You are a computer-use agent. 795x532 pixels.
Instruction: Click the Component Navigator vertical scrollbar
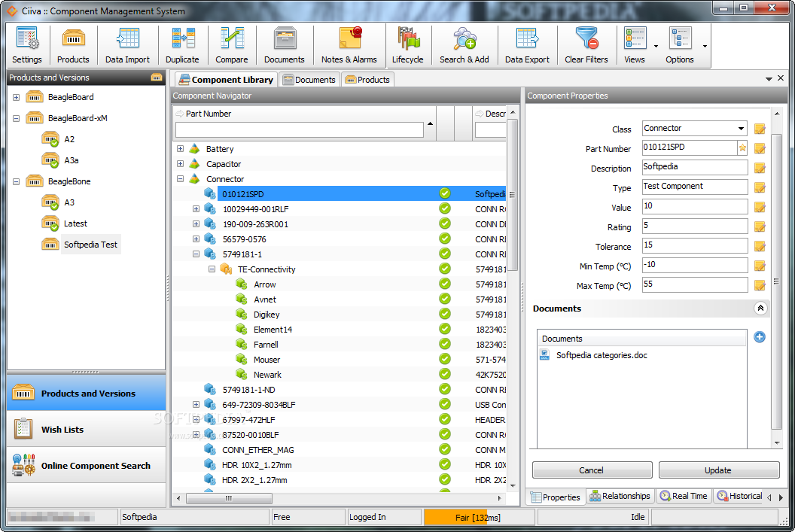[513, 195]
